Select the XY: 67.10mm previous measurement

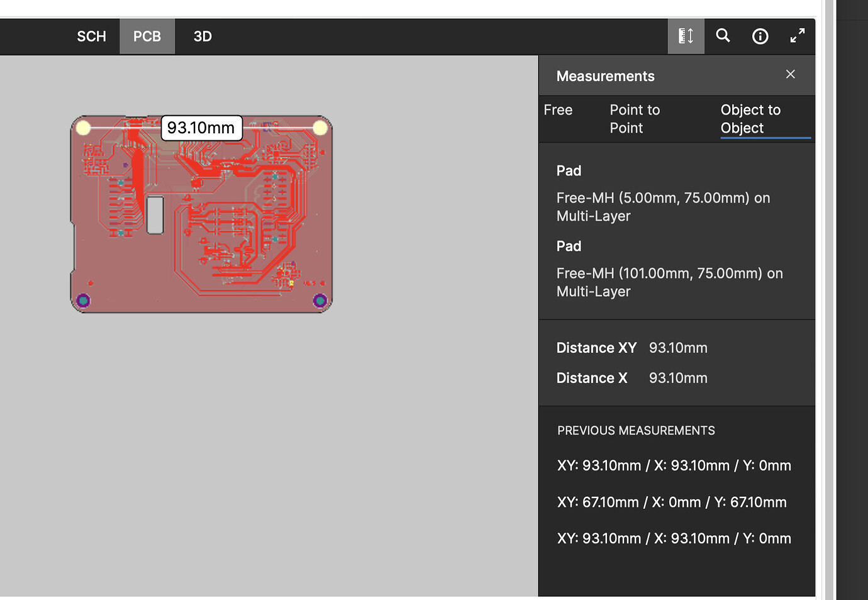coord(672,502)
